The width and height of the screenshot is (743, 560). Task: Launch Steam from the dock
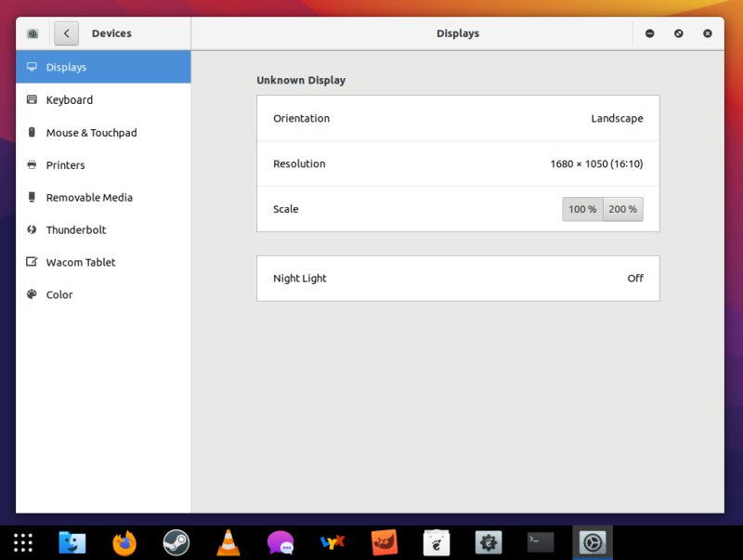click(x=176, y=541)
